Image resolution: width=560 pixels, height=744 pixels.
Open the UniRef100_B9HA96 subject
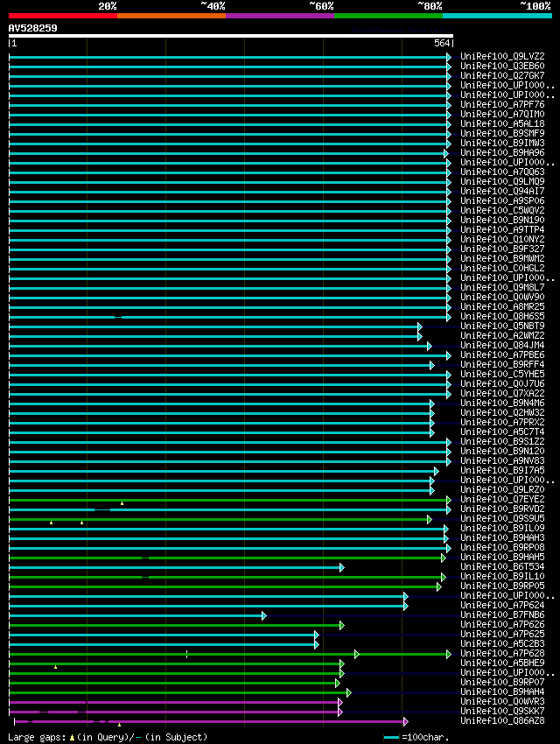point(502,152)
